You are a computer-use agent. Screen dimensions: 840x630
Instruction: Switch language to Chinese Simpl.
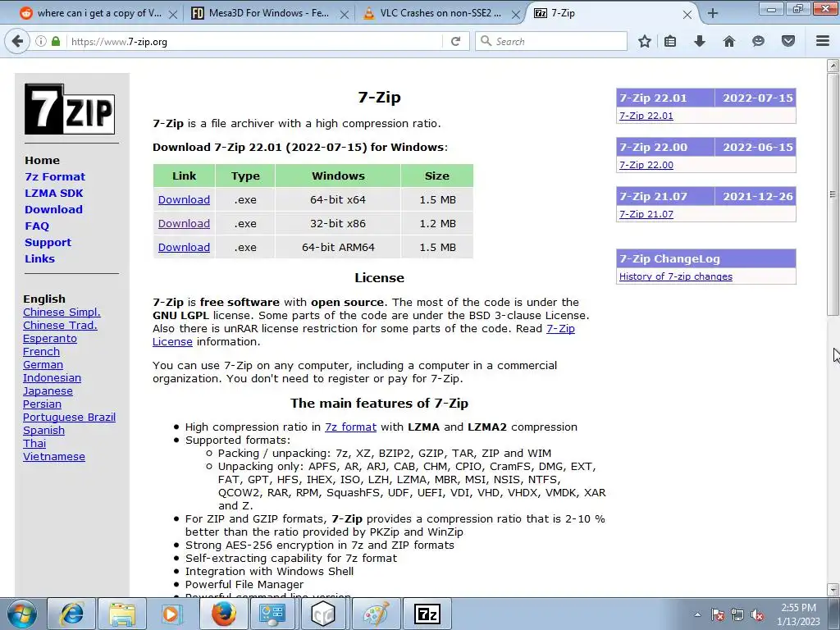tap(62, 313)
